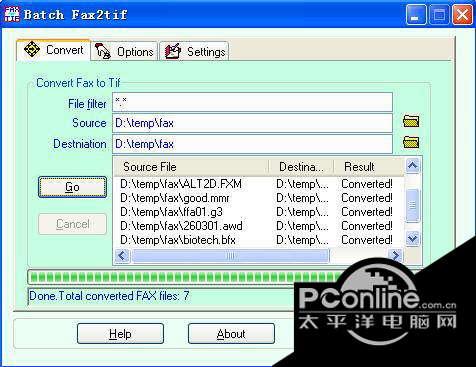Click the Destina... column header
476x367 pixels.
tap(301, 167)
